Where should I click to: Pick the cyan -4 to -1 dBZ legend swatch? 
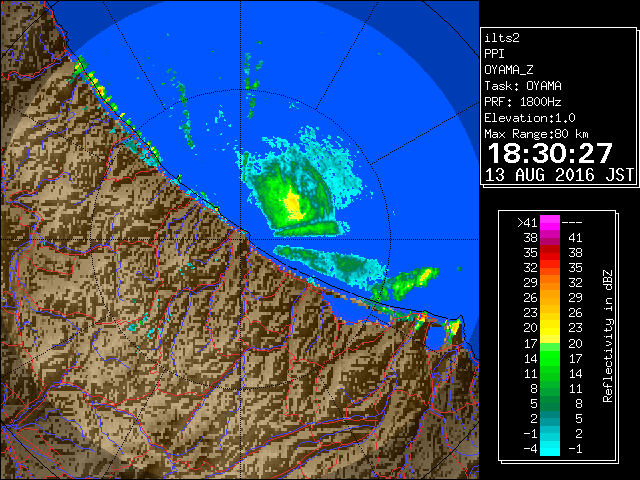pos(549,448)
